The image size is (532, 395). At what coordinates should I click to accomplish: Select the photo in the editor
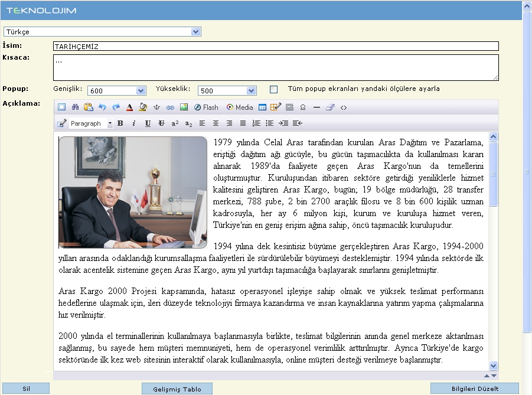[133, 192]
